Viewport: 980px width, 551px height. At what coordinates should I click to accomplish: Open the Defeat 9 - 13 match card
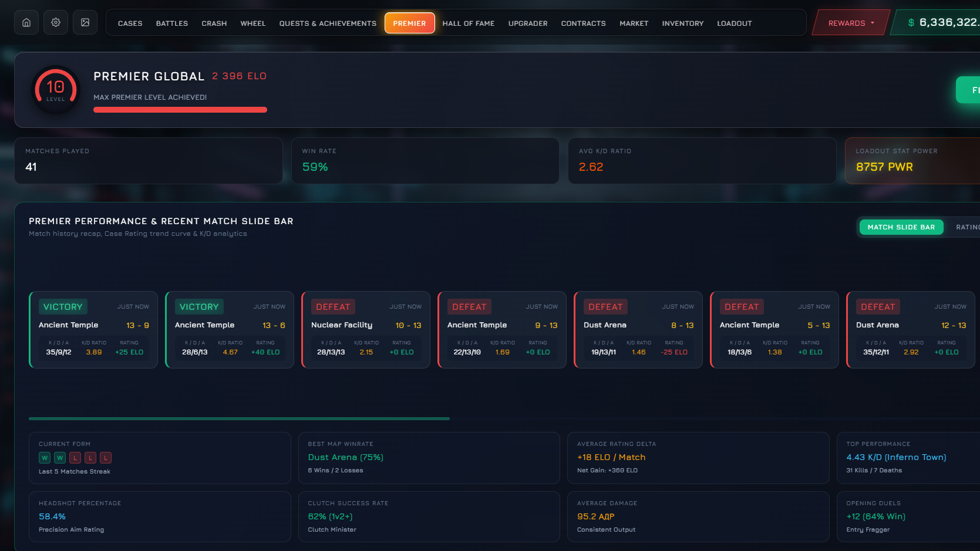coord(502,330)
